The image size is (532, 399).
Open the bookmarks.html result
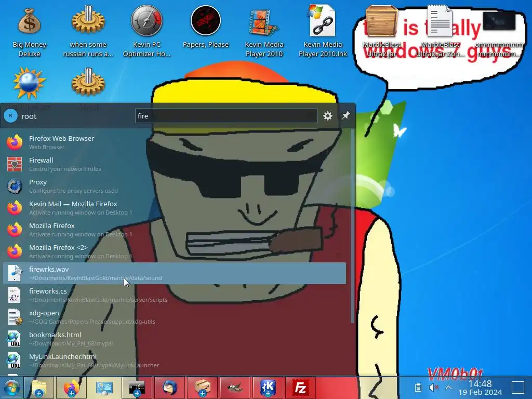175,339
